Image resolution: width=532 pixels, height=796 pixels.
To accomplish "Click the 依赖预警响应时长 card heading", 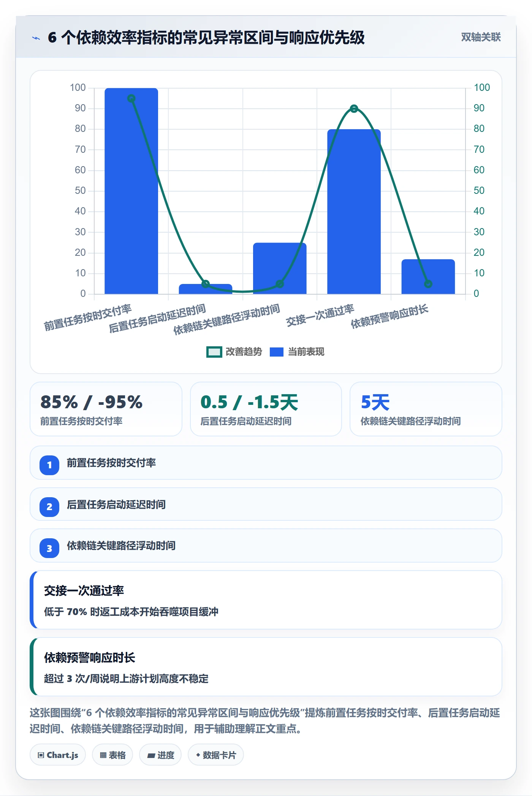I will pos(90,658).
